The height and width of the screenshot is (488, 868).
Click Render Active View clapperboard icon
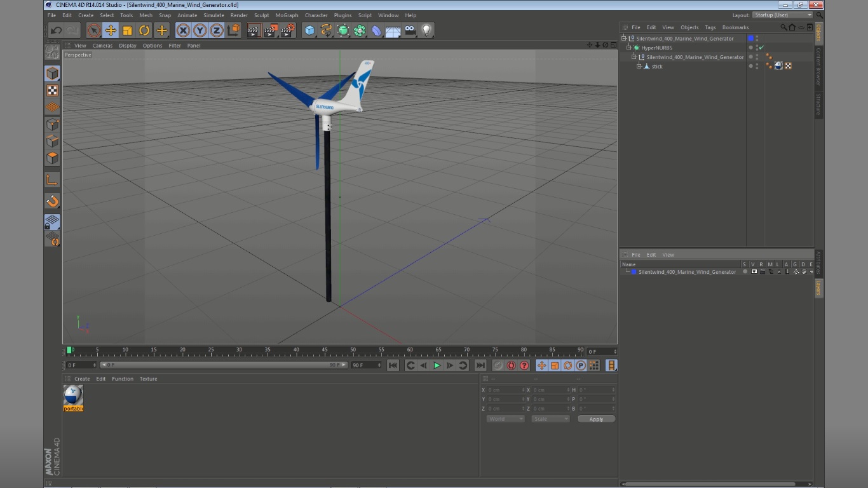point(254,30)
